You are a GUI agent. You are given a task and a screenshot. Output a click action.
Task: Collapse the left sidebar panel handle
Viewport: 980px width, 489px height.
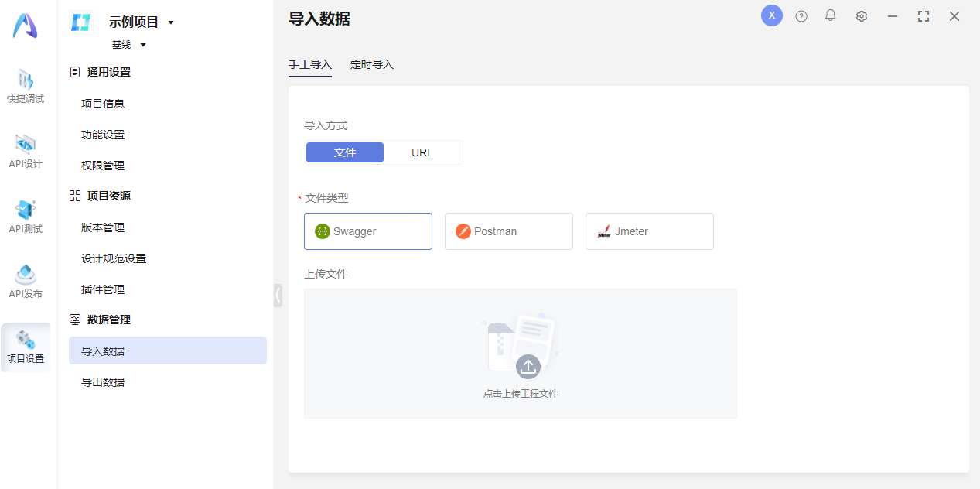coord(278,295)
